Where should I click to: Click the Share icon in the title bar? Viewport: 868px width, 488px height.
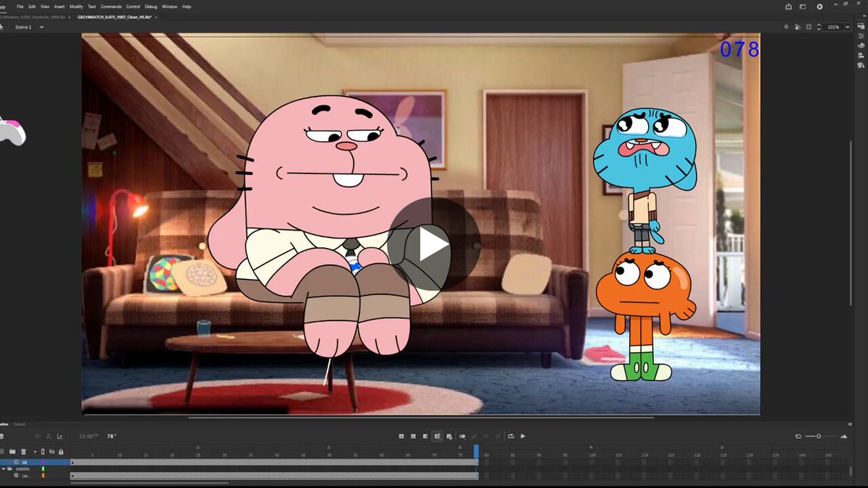[788, 7]
